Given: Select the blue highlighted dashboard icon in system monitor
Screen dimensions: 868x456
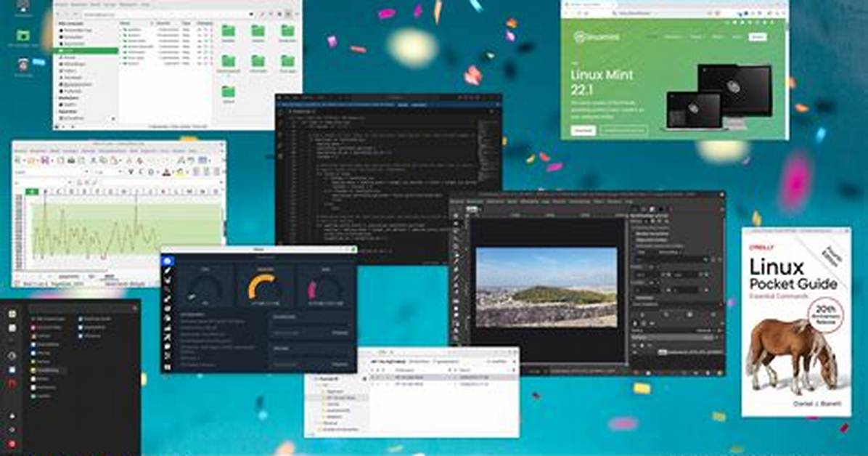Looking at the screenshot, I should [168, 261].
